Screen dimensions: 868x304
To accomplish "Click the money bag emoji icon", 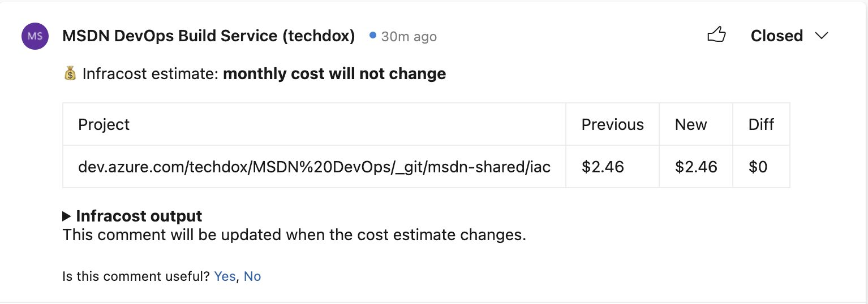I will [x=70, y=73].
